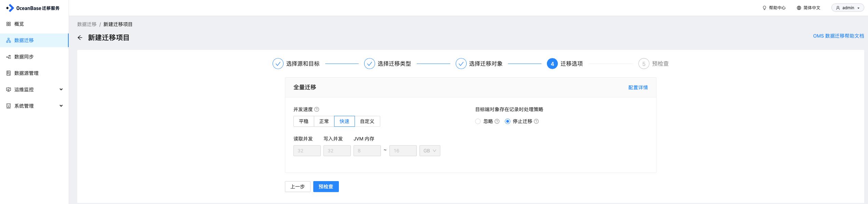Click the 概览 overview grid icon
868x204 pixels.
(9, 24)
